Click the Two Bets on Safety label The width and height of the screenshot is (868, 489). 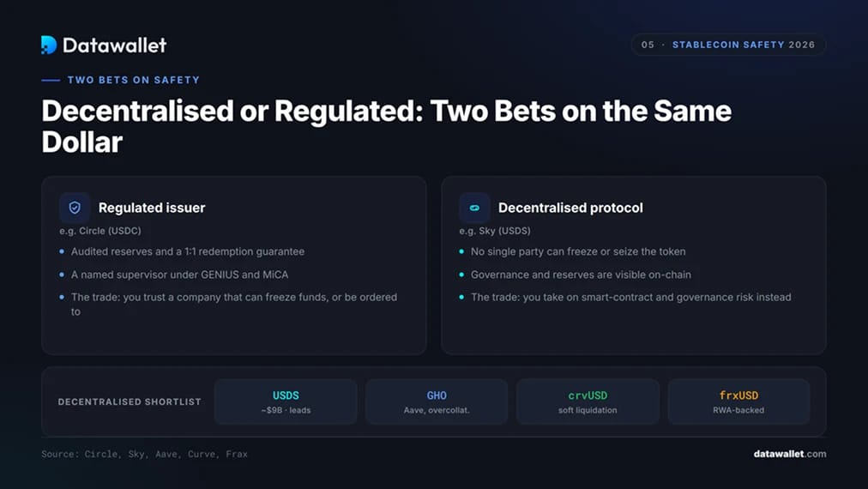pos(134,80)
